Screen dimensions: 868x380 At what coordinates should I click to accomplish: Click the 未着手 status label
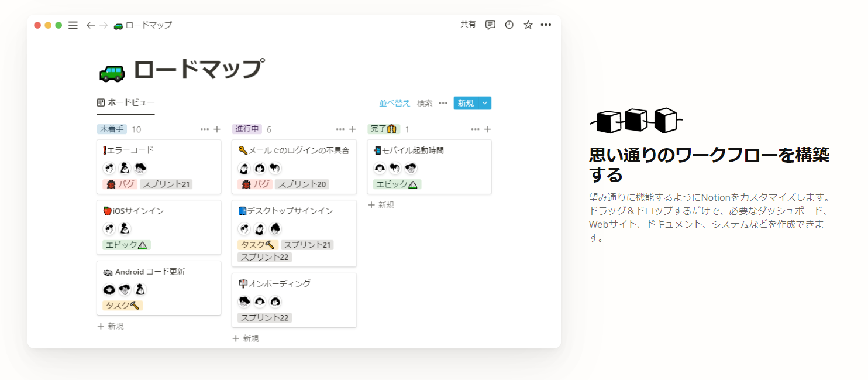click(112, 129)
